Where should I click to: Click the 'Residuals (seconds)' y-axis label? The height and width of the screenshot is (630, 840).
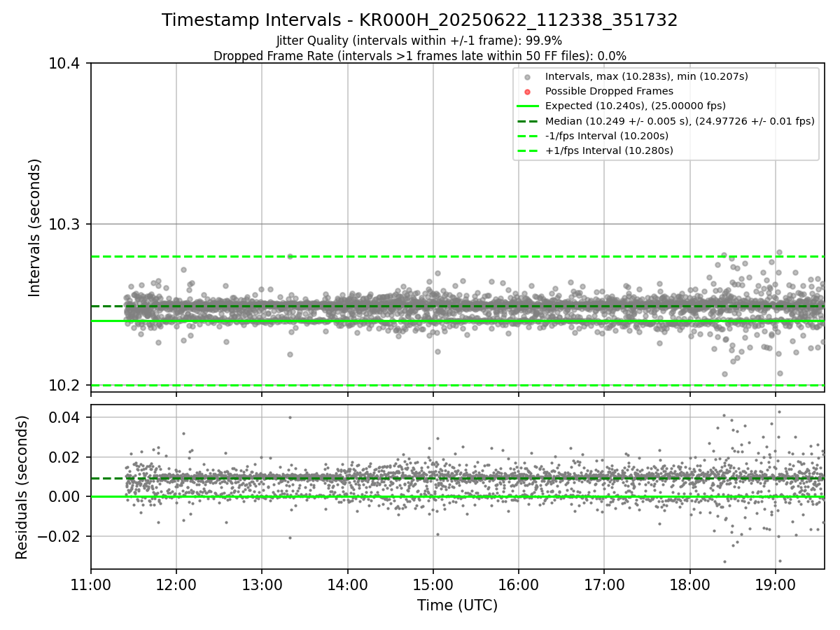tap(22, 487)
